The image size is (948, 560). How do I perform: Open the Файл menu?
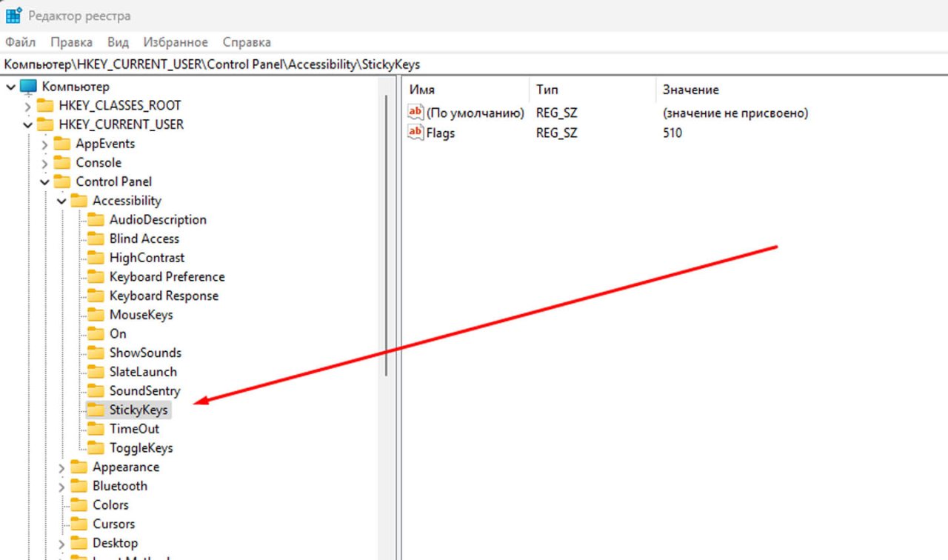coord(20,42)
